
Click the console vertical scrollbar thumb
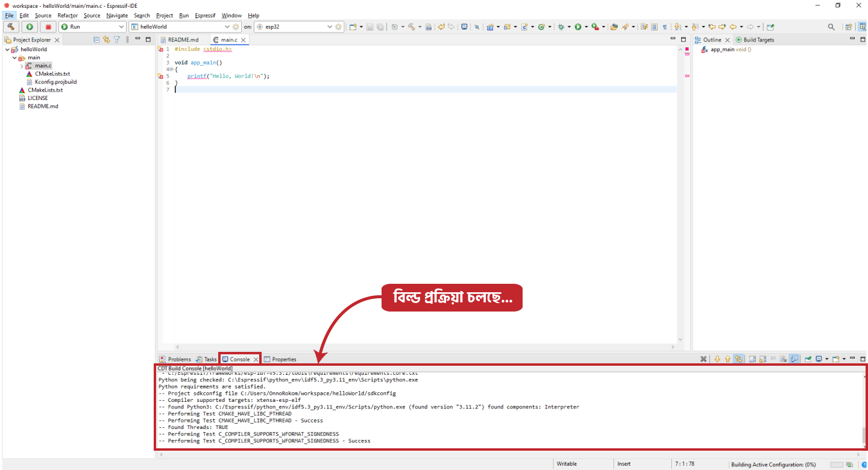tap(864, 435)
